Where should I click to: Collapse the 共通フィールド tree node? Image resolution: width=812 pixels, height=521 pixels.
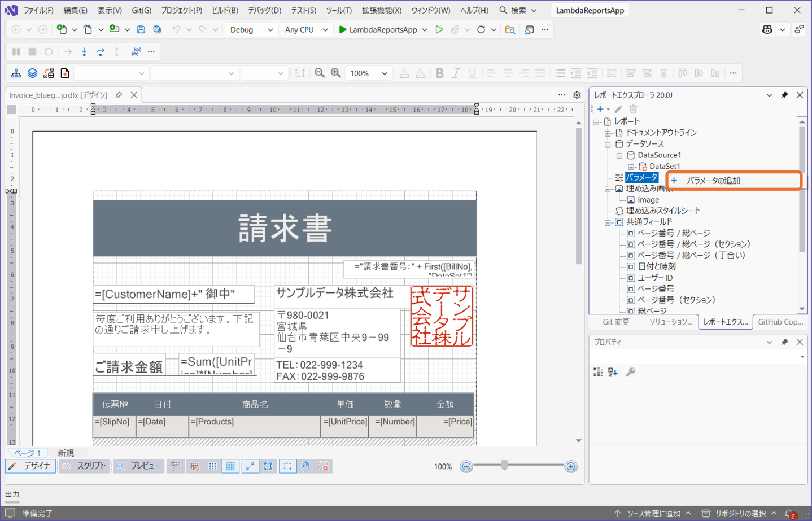(608, 222)
